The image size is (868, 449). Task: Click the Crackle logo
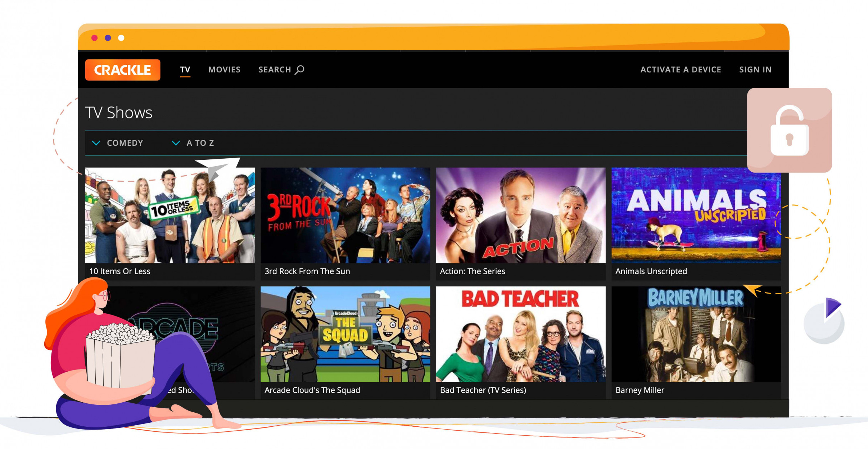pyautogui.click(x=123, y=70)
